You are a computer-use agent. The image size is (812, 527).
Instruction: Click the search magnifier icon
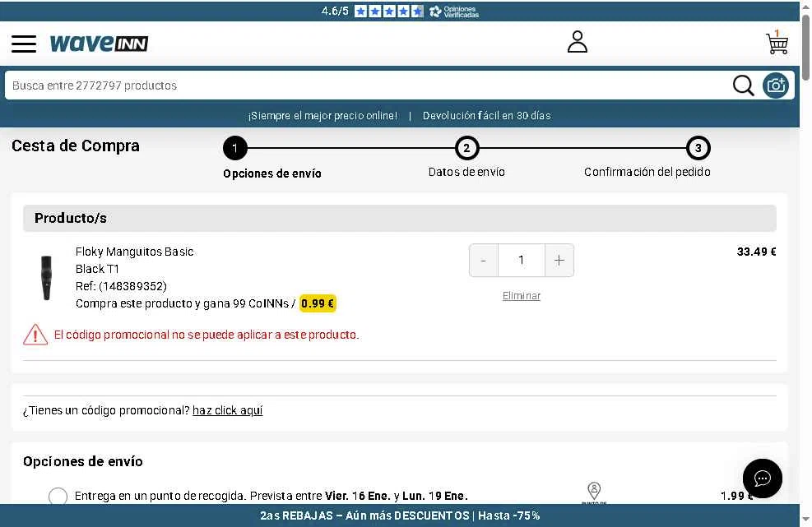[743, 86]
